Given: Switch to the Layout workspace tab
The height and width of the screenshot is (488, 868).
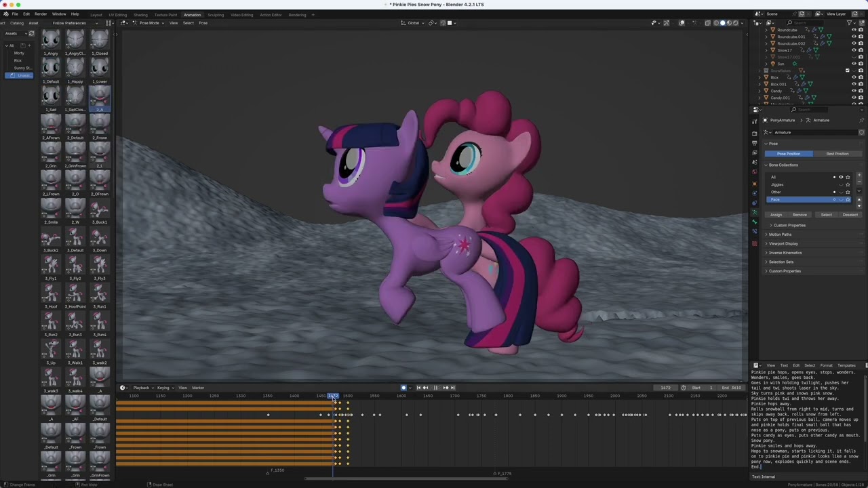Looking at the screenshot, I should 96,15.
